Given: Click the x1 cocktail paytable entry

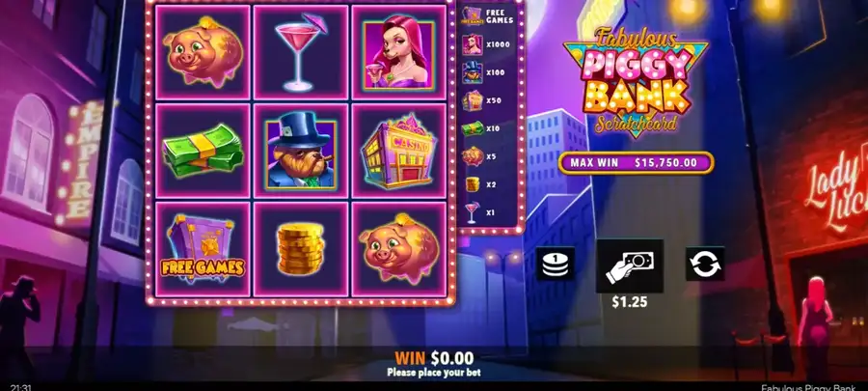Looking at the screenshot, I should (x=478, y=212).
